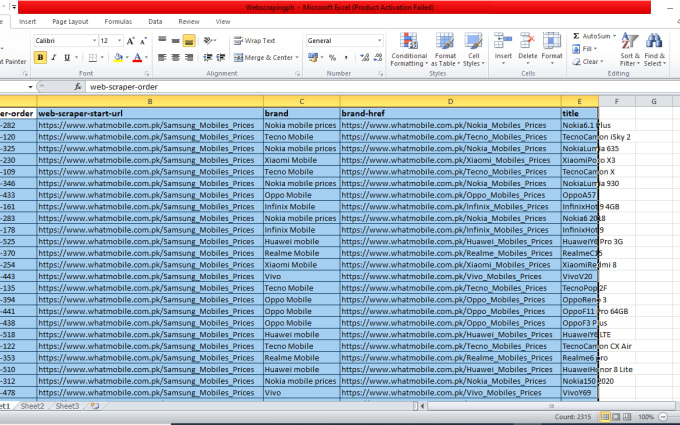Center text horizontally

(x=176, y=57)
